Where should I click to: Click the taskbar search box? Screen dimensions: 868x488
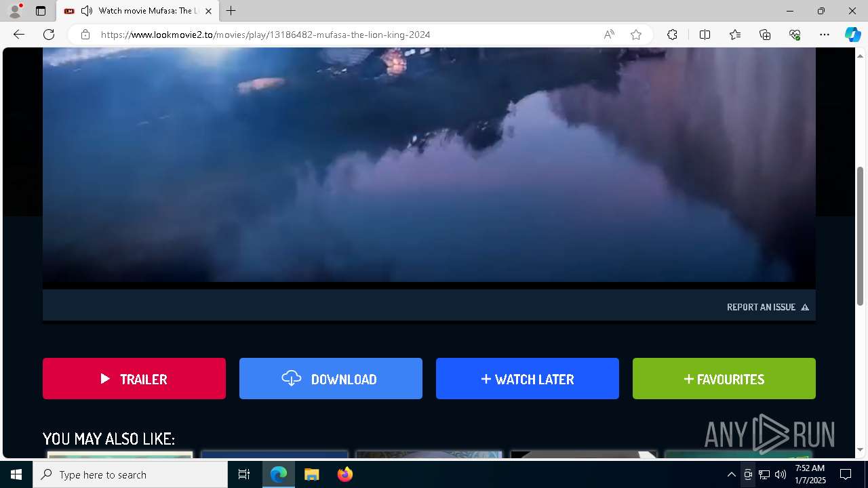tap(130, 474)
